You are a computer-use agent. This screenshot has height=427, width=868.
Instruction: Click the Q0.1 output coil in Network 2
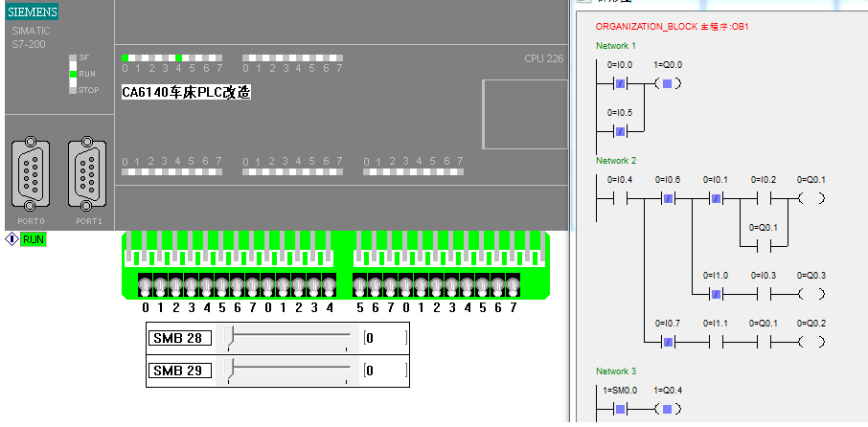811,198
